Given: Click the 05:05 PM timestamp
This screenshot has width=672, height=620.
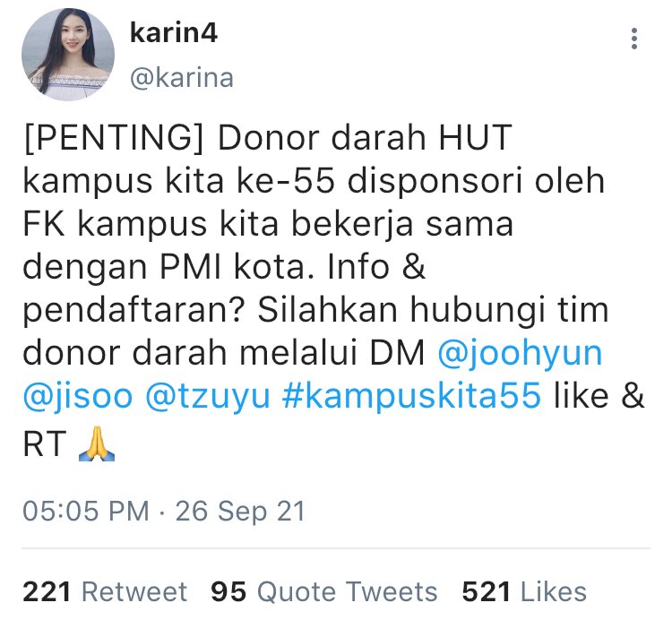Looking at the screenshot, I should coord(86,511).
